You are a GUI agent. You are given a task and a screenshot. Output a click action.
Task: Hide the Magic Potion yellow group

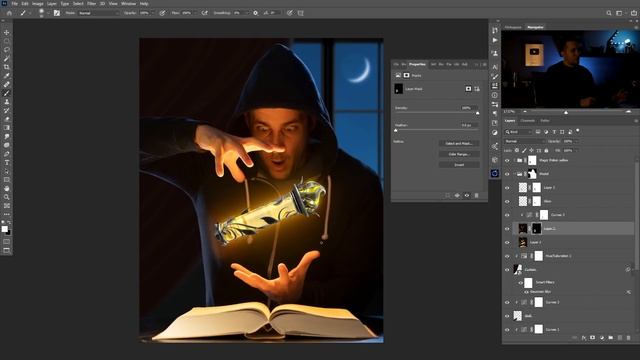pos(507,160)
